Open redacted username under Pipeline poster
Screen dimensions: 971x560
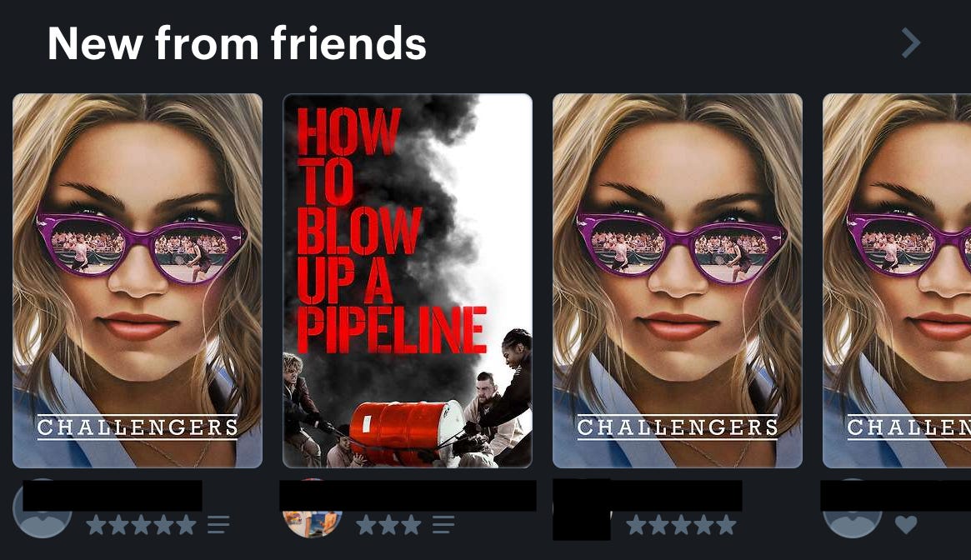coord(408,496)
